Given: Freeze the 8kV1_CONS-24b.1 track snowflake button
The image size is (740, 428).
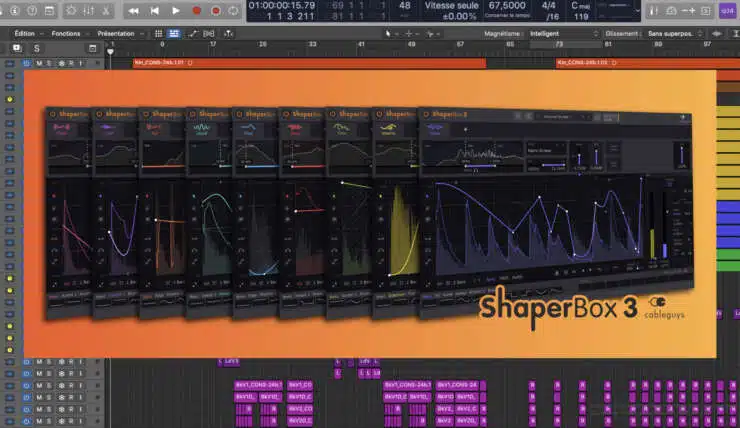Looking at the screenshot, I should (61, 386).
